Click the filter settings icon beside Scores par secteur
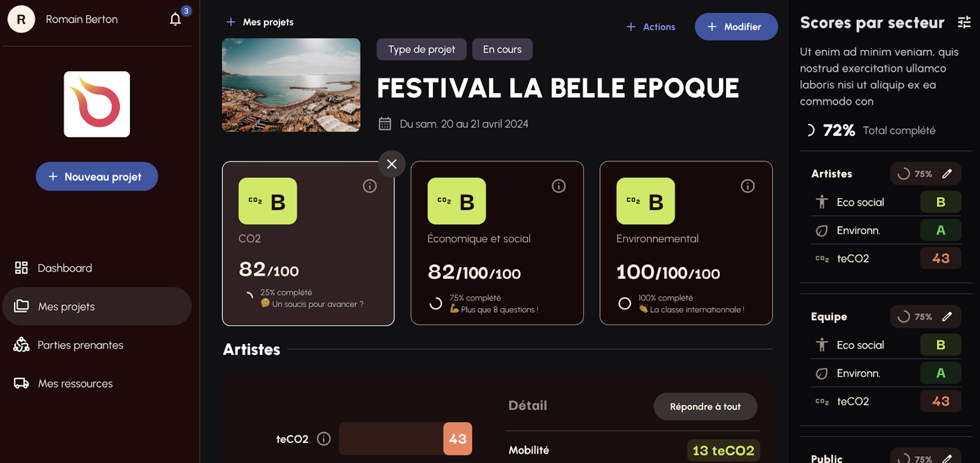Screen dimensions: 980x463 coord(964,22)
